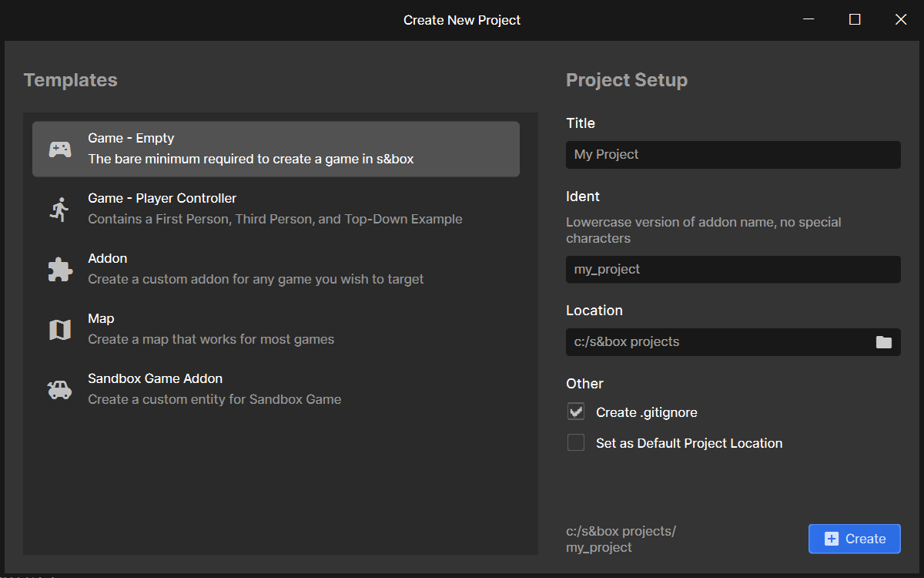Browse for location with the folder icon

884,342
